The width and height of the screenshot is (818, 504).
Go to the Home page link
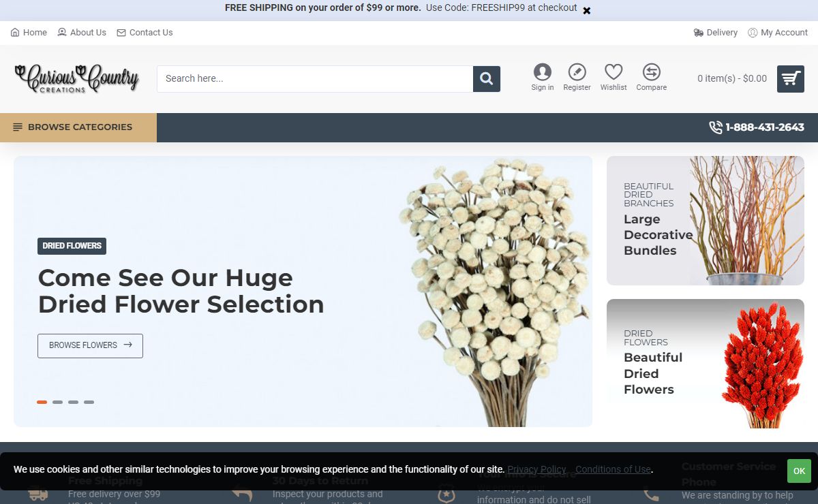pyautogui.click(x=29, y=32)
